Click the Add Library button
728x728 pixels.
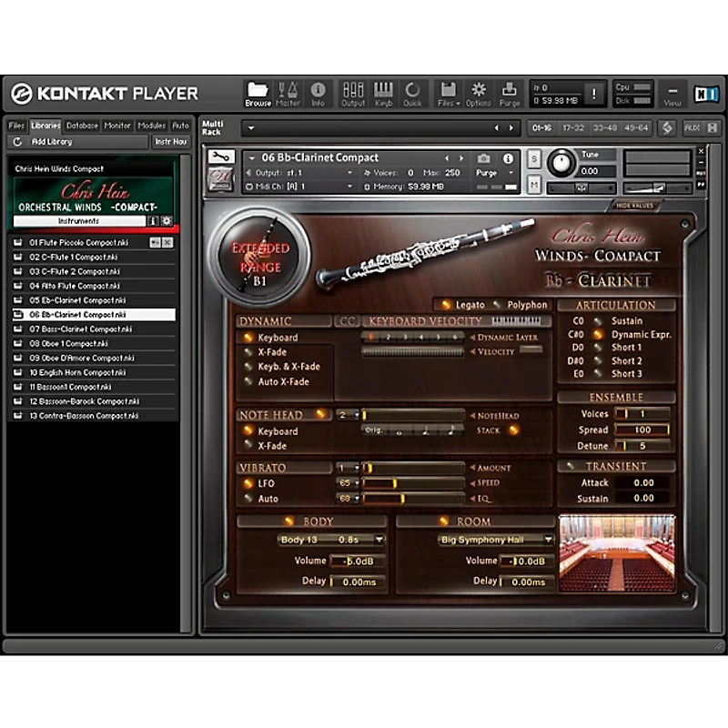point(78,142)
